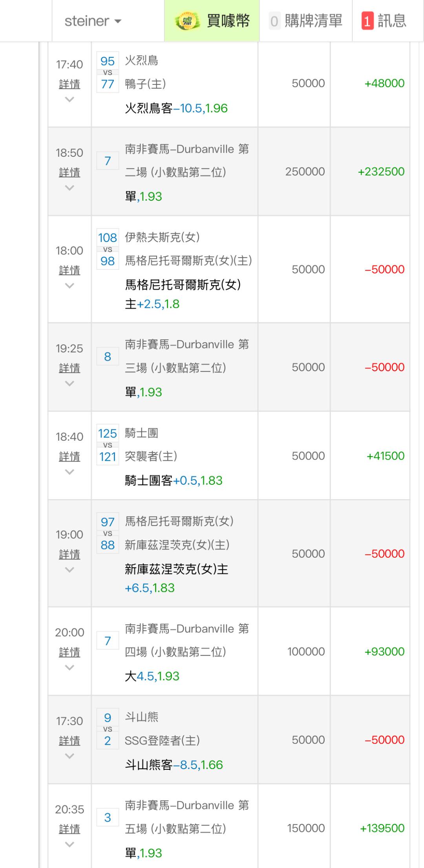
Task: Click the 125 vs 121 score box
Action: (x=108, y=445)
